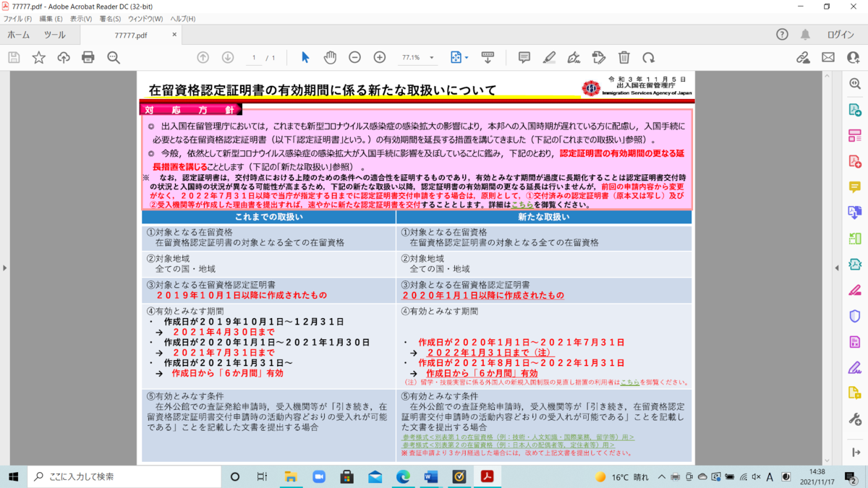Click the share with others person icon
The height and width of the screenshot is (488, 868).
[853, 57]
